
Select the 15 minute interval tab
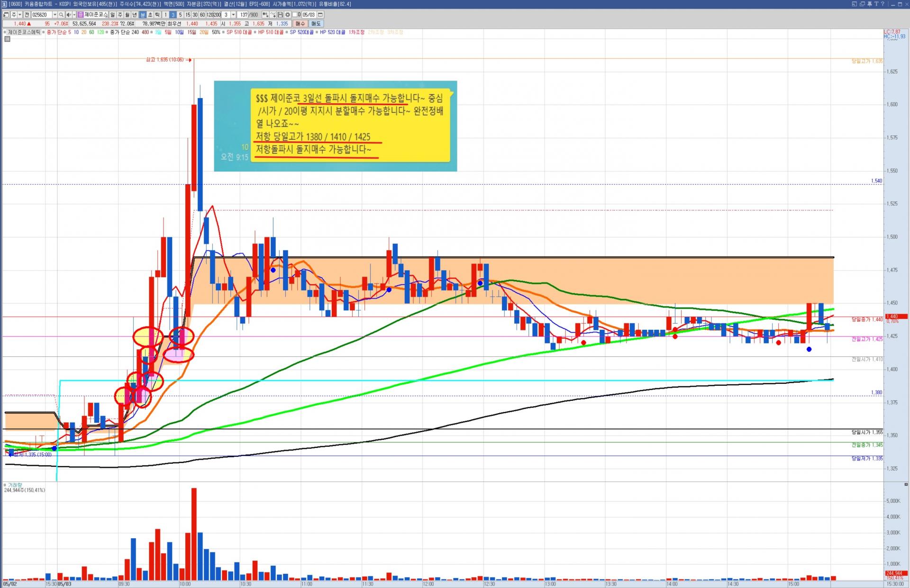pyautogui.click(x=188, y=15)
